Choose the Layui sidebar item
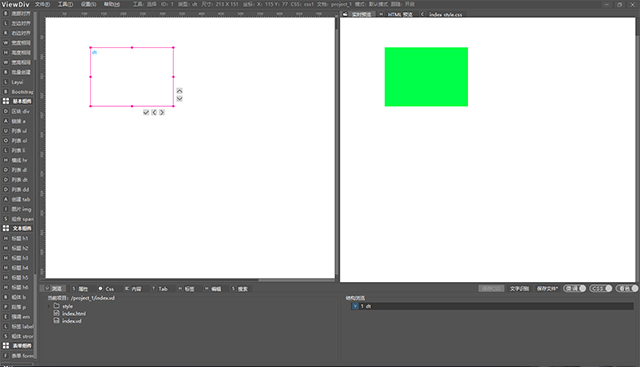 [17, 82]
